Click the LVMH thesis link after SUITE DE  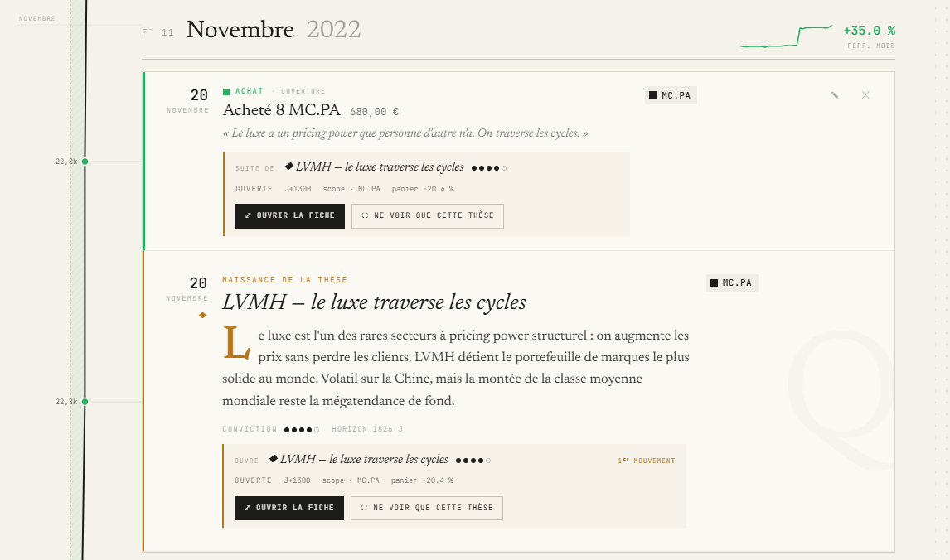[x=380, y=167]
